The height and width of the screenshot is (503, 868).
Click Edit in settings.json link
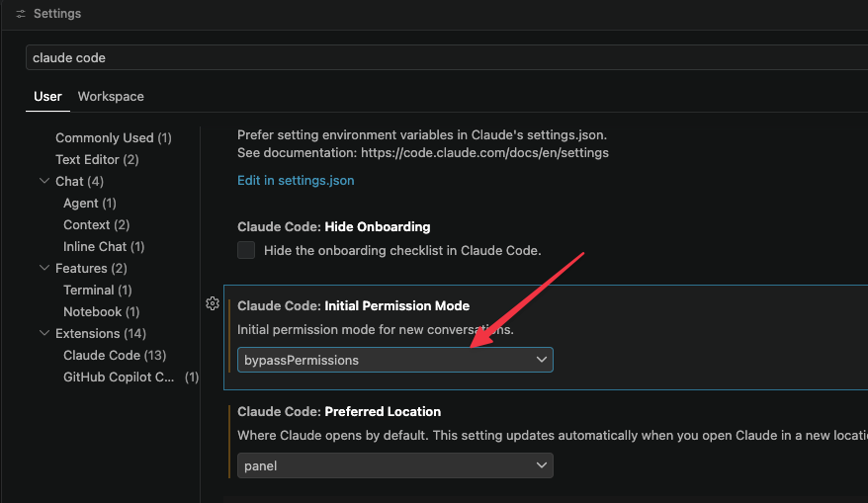tap(296, 181)
